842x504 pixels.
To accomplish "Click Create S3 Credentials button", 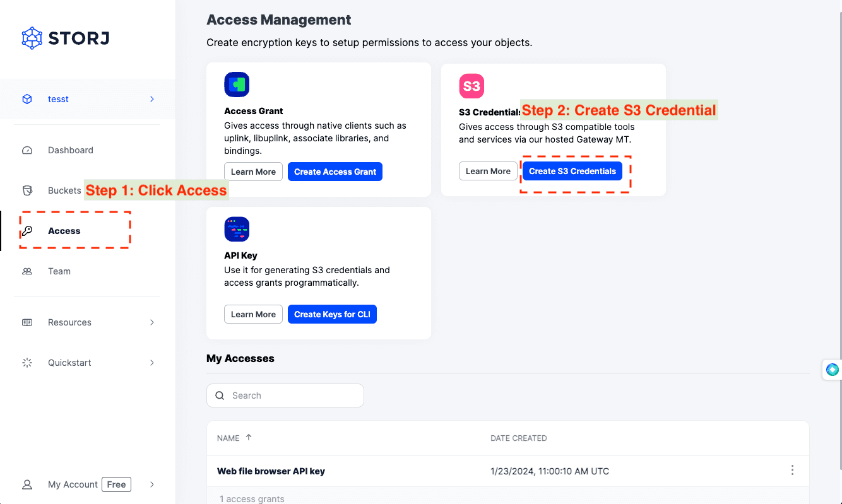I will coord(572,171).
